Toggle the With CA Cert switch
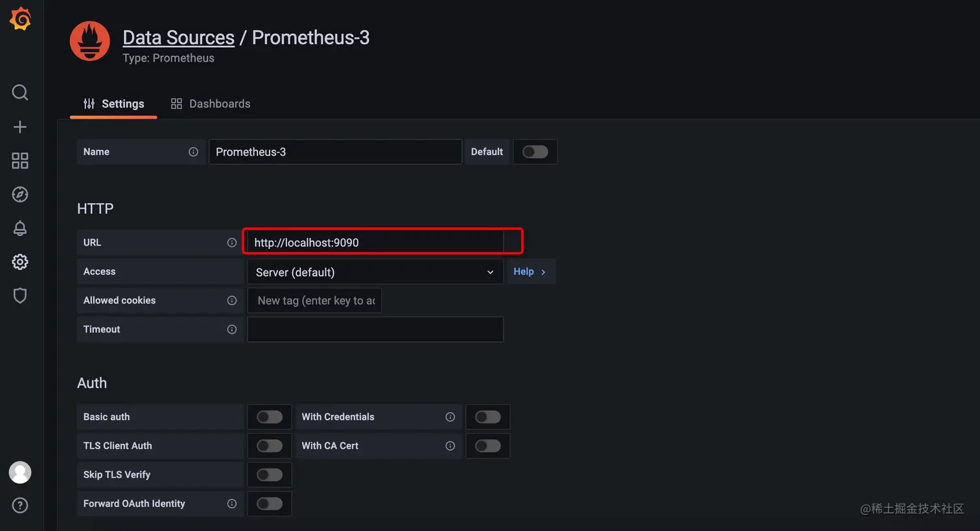980x531 pixels. (487, 446)
